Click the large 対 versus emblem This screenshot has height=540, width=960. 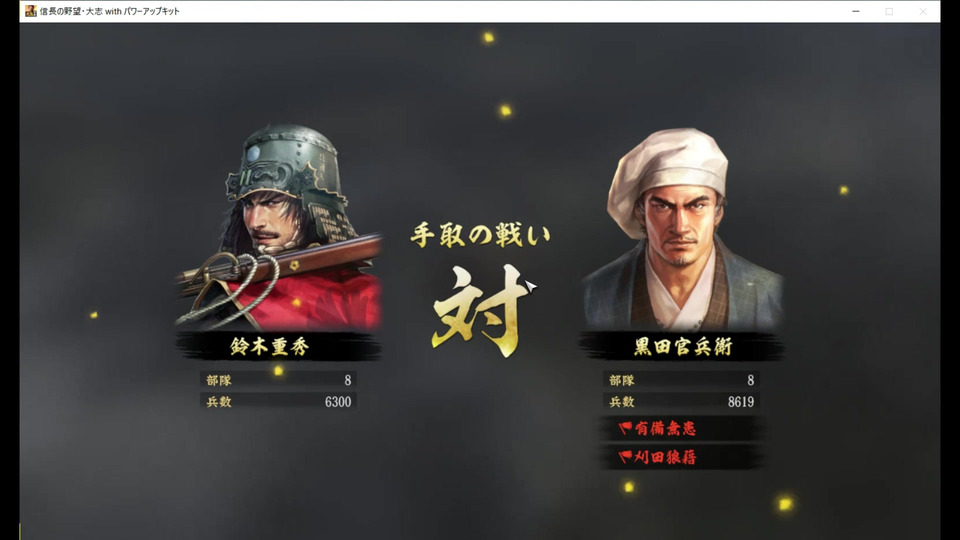tap(481, 310)
